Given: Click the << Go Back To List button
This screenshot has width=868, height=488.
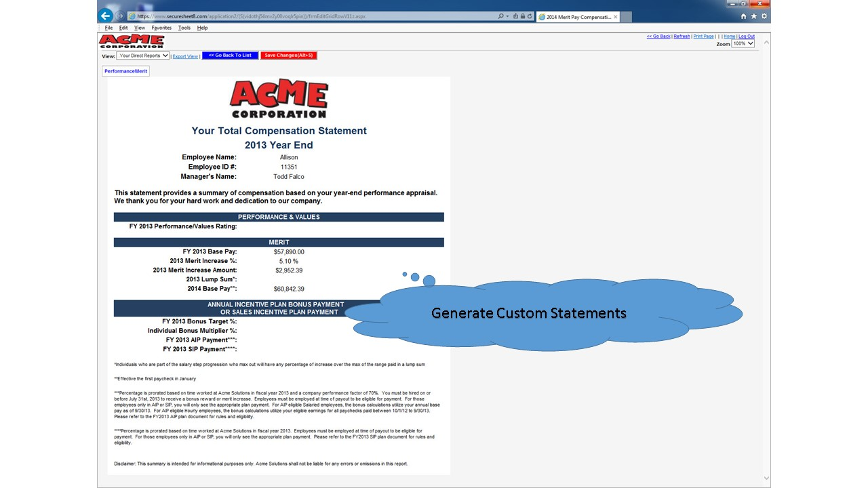Looking at the screenshot, I should tap(230, 56).
